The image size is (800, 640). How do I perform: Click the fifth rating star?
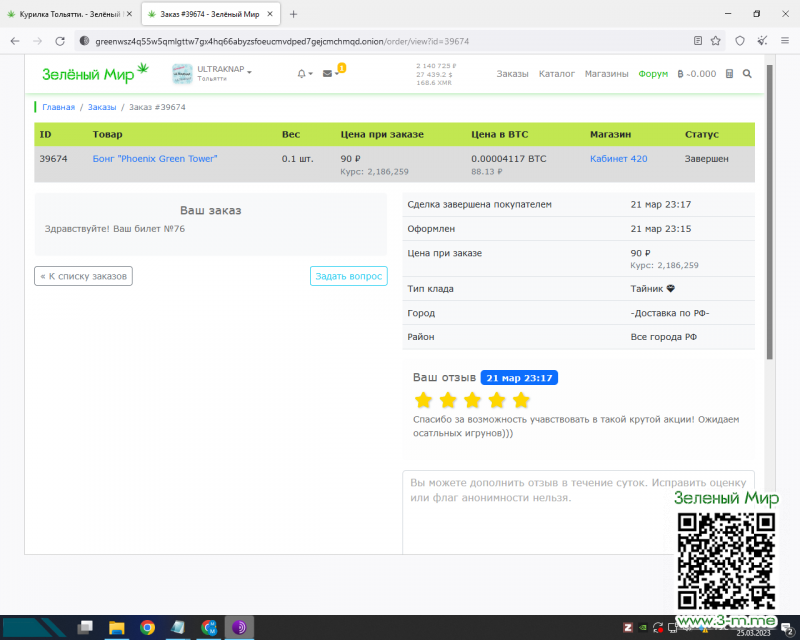521,400
